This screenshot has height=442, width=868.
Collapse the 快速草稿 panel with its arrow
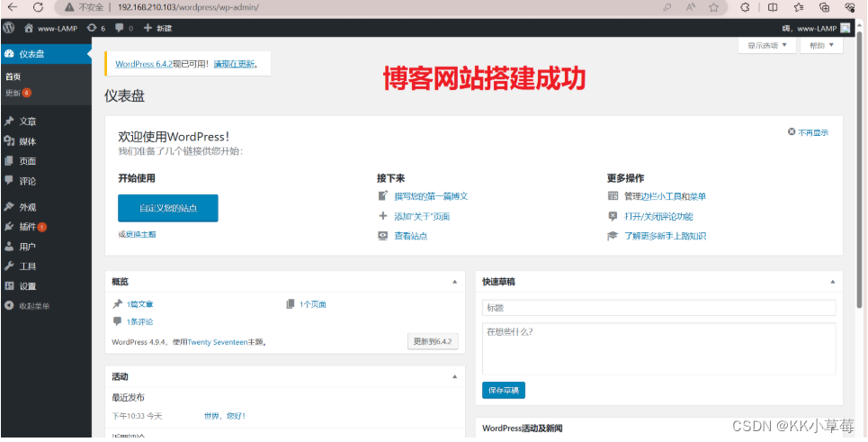(x=833, y=282)
